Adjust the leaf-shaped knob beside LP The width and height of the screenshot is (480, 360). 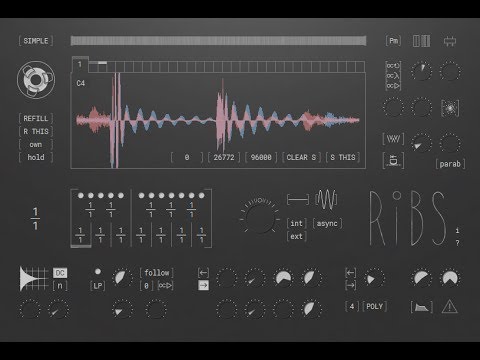(x=122, y=278)
